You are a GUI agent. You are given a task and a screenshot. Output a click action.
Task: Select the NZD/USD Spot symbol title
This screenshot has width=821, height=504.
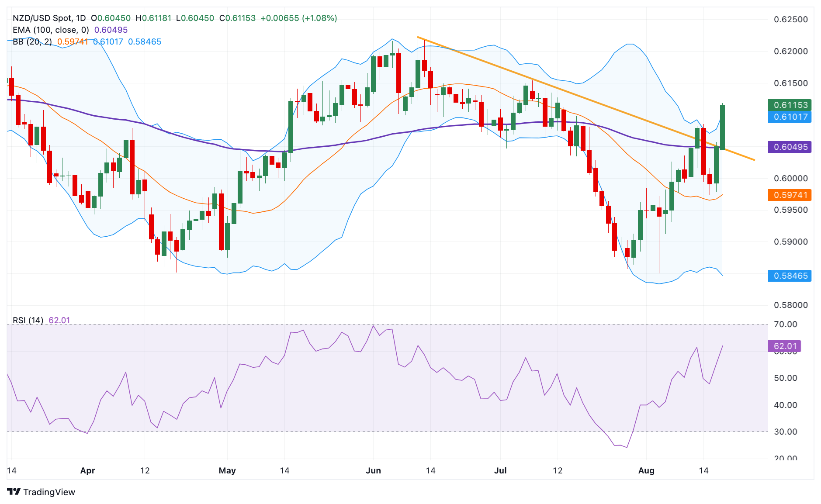[x=49, y=18]
